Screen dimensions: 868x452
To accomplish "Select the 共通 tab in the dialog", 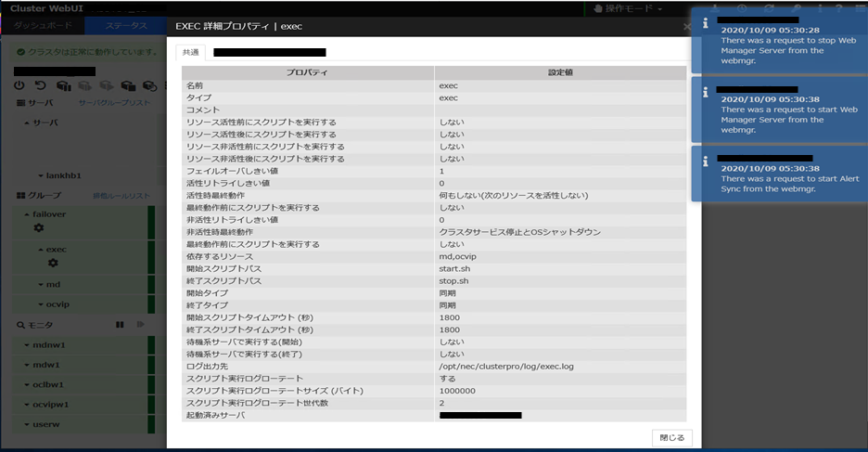I will [x=190, y=53].
